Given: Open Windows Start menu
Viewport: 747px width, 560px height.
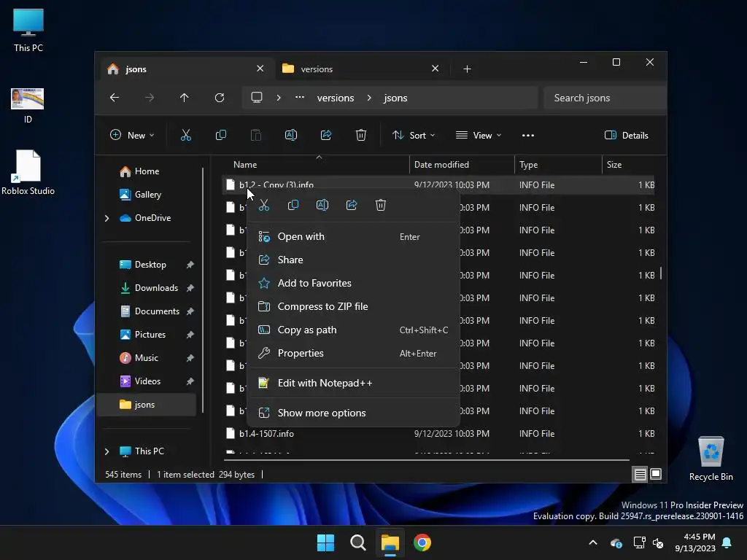Looking at the screenshot, I should (x=326, y=542).
